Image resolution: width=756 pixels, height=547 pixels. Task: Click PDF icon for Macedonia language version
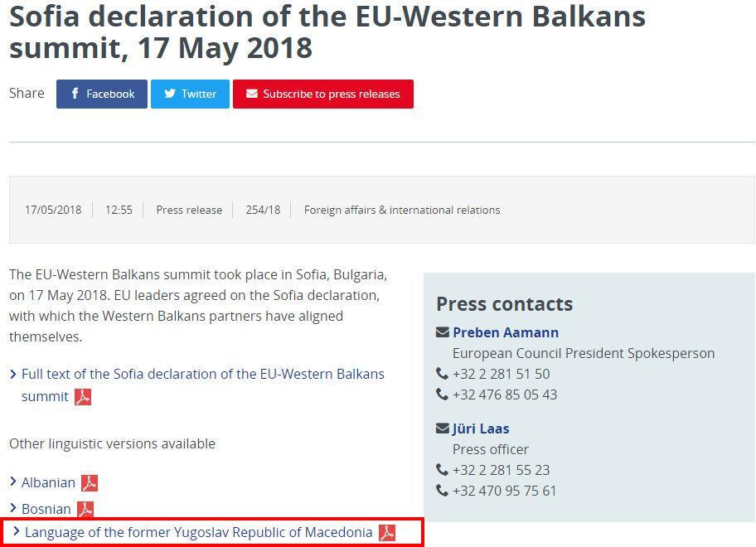pos(387,533)
